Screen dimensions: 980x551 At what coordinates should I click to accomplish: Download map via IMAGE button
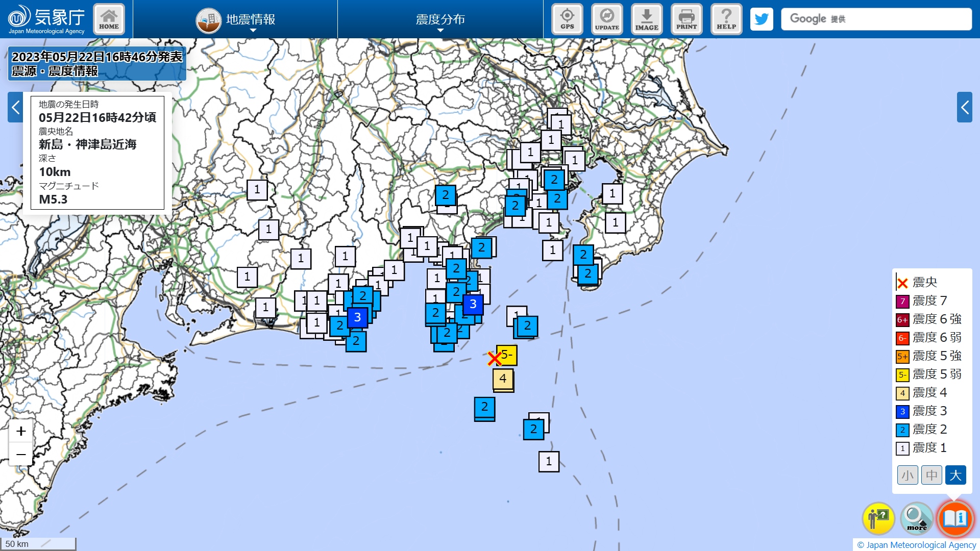pos(647,19)
